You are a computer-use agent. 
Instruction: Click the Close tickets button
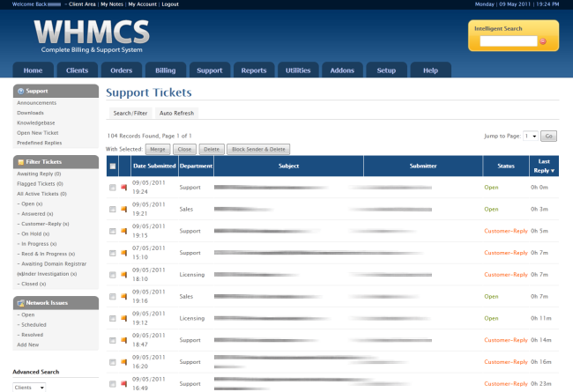(184, 149)
